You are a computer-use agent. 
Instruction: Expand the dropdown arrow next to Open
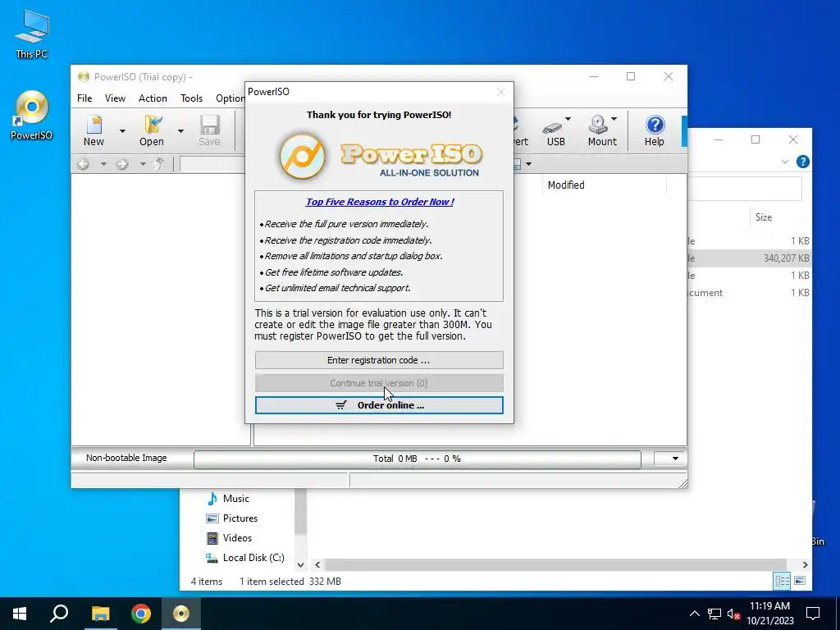(180, 130)
